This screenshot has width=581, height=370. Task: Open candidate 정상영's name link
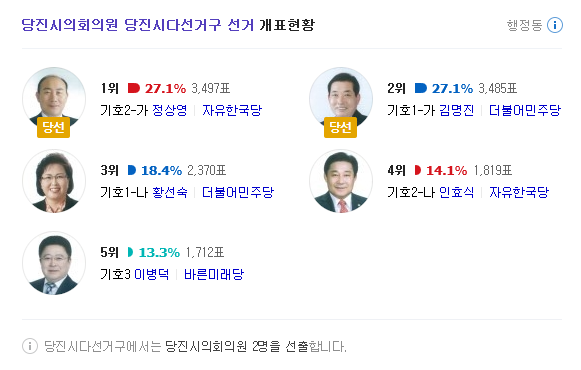[170, 110]
